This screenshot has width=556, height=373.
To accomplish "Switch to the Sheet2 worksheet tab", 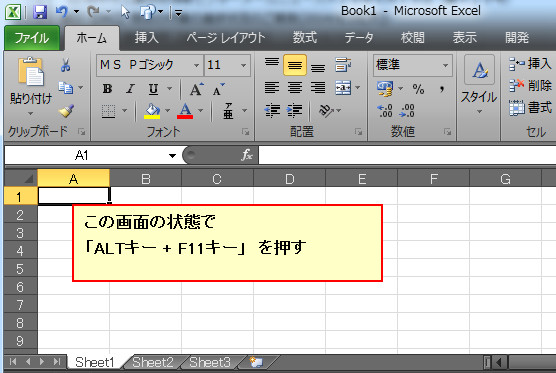I will pyautogui.click(x=152, y=362).
